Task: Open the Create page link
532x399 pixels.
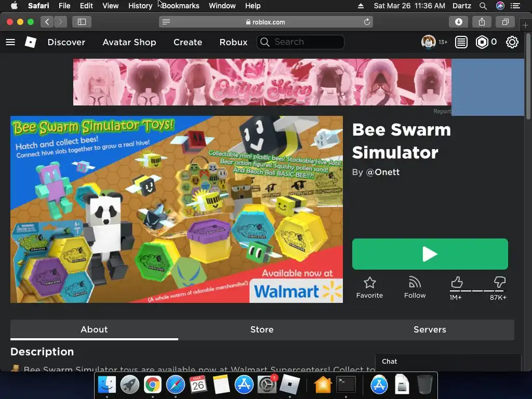Action: click(x=188, y=42)
